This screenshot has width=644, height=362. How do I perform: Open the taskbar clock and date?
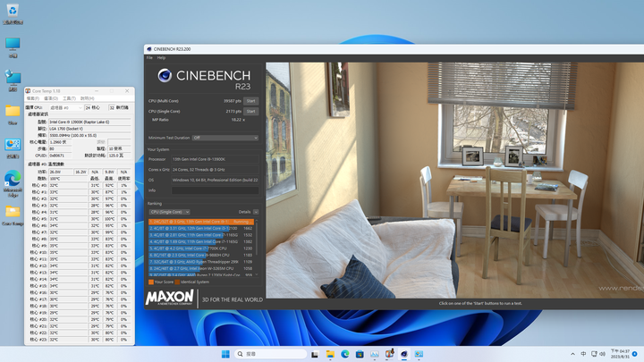(x=620, y=354)
